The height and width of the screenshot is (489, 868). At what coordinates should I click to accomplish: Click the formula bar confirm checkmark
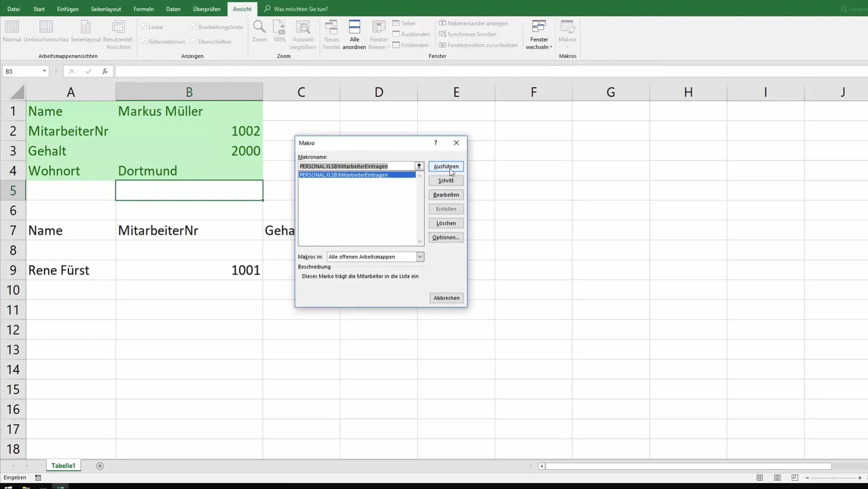88,71
